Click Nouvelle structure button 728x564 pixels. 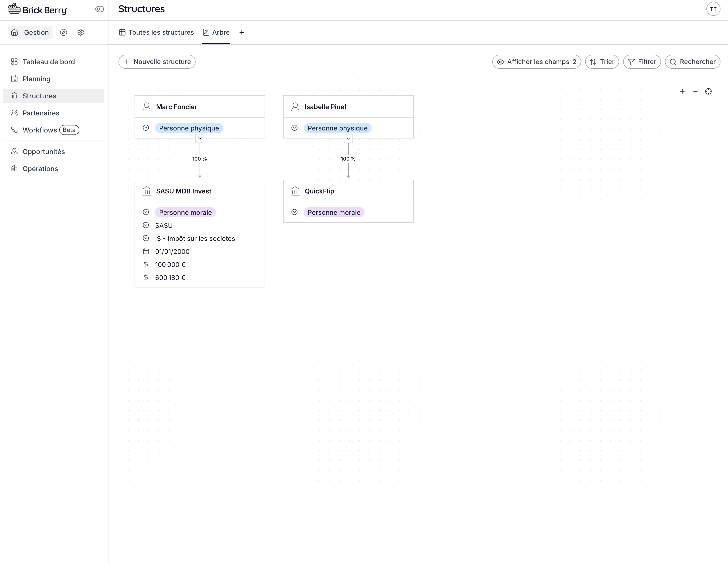pos(157,62)
